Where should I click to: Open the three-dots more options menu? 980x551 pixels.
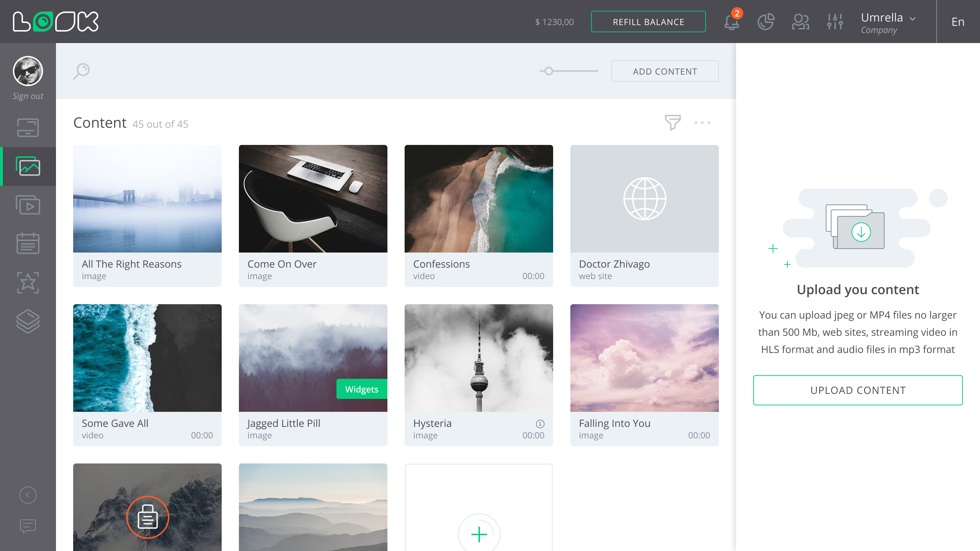point(702,123)
